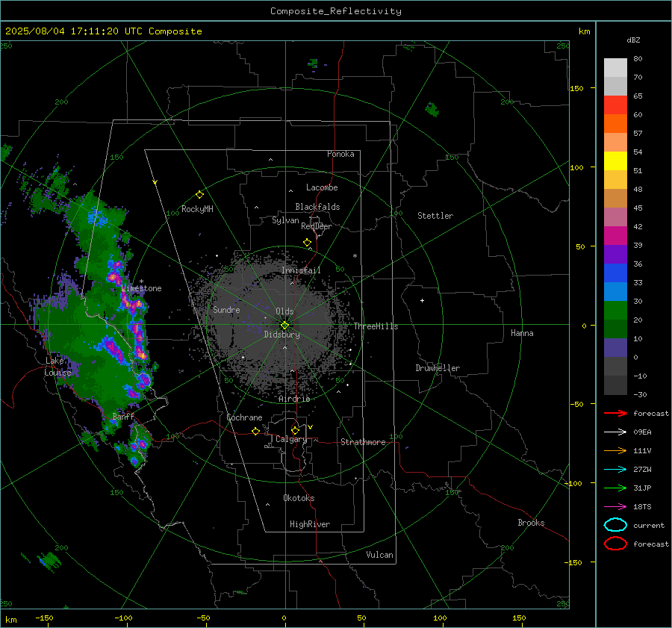Click the Airdrie city label
Image resolution: width=672 pixels, height=628 pixels.
[294, 399]
